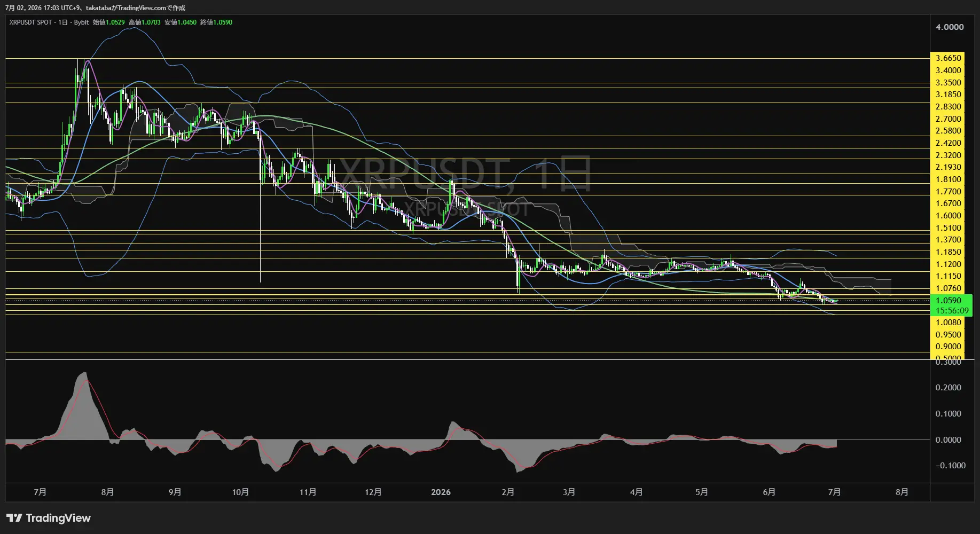Click the 1.8100 price level label
The image size is (980, 534).
[948, 179]
